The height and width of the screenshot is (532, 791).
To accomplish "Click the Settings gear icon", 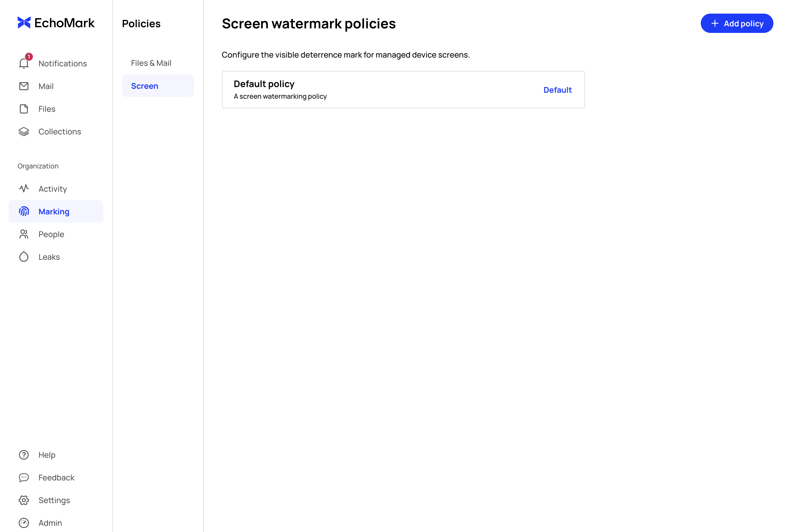I will click(24, 501).
